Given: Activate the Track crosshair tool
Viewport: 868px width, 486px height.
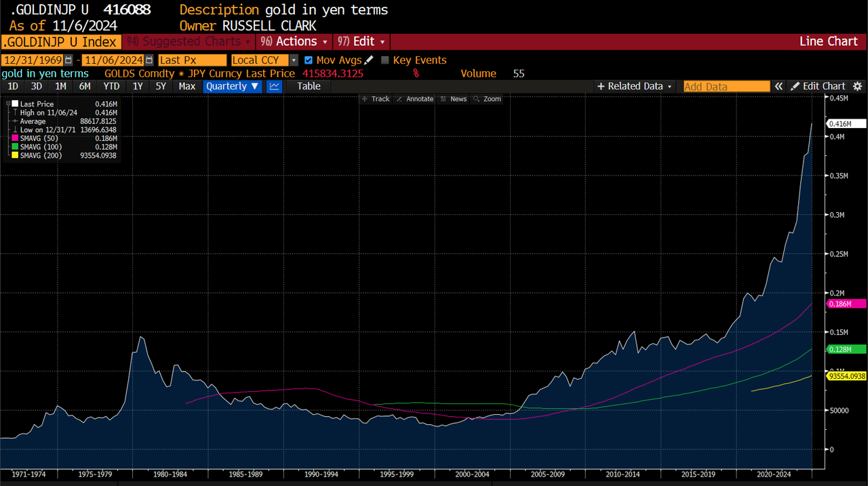Looking at the screenshot, I should coord(375,99).
